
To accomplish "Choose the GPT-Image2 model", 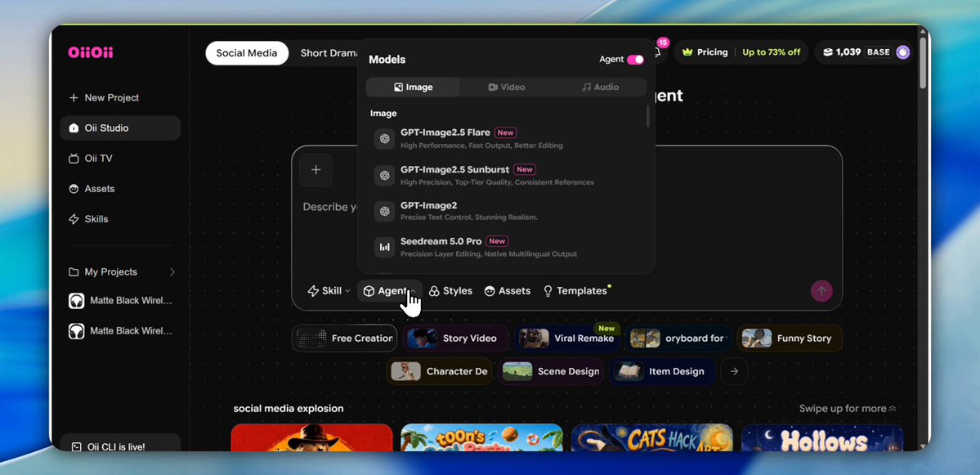I will tap(506, 211).
